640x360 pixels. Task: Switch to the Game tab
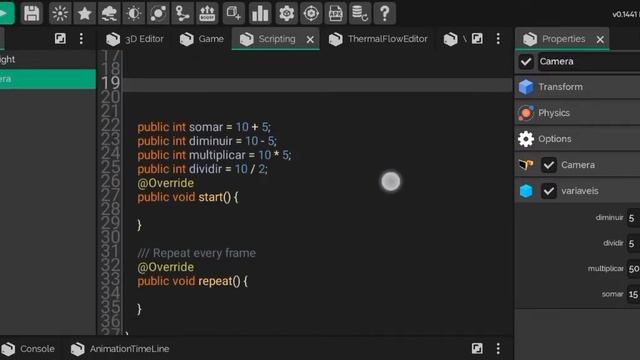202,39
